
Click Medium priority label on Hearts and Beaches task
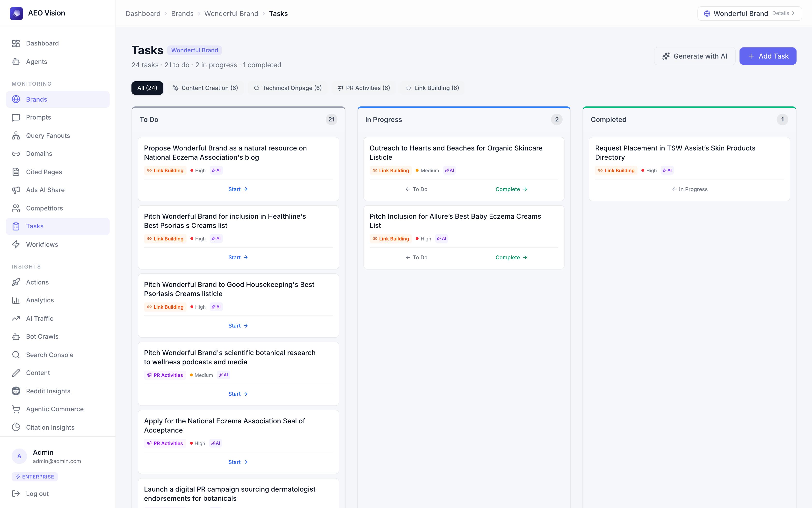[x=427, y=171]
